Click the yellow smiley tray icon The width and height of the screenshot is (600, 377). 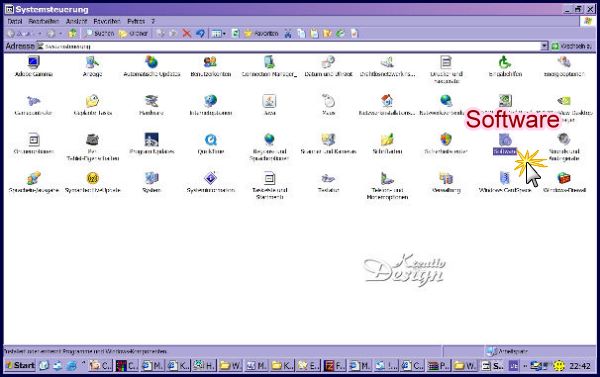tap(559, 366)
